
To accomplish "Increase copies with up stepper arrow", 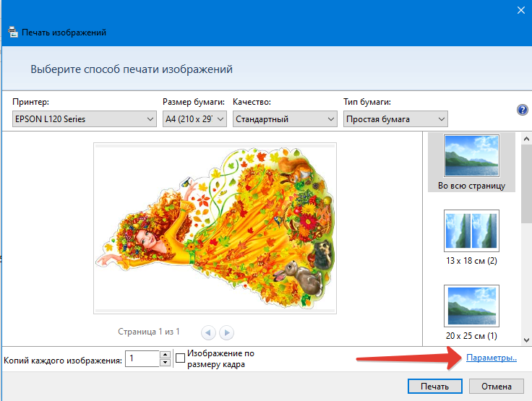I will [165, 355].
